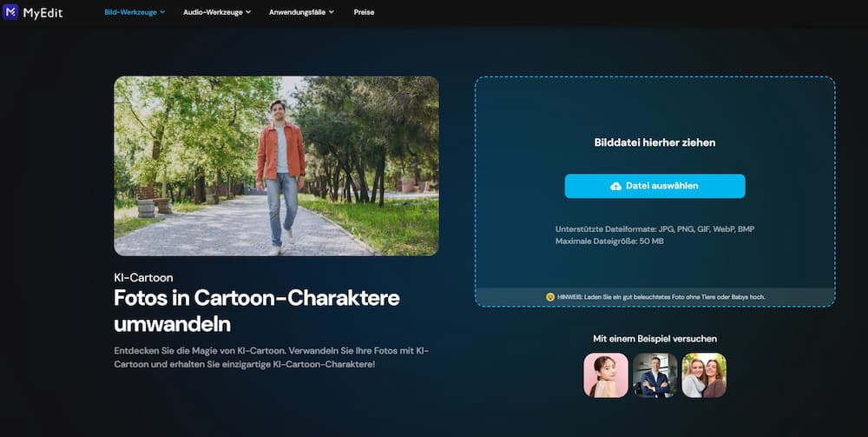Expand the Audio-Werkzeuge chevron arrow
This screenshot has width=868, height=437.
point(248,12)
